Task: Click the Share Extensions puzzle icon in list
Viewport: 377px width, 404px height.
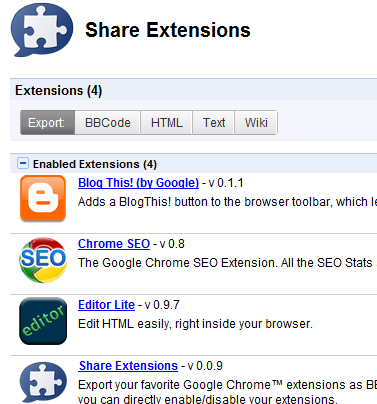Action: click(43, 382)
